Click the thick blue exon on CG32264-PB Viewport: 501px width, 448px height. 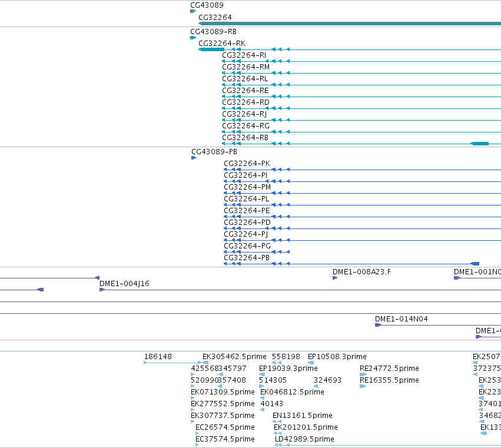pyautogui.click(x=475, y=264)
